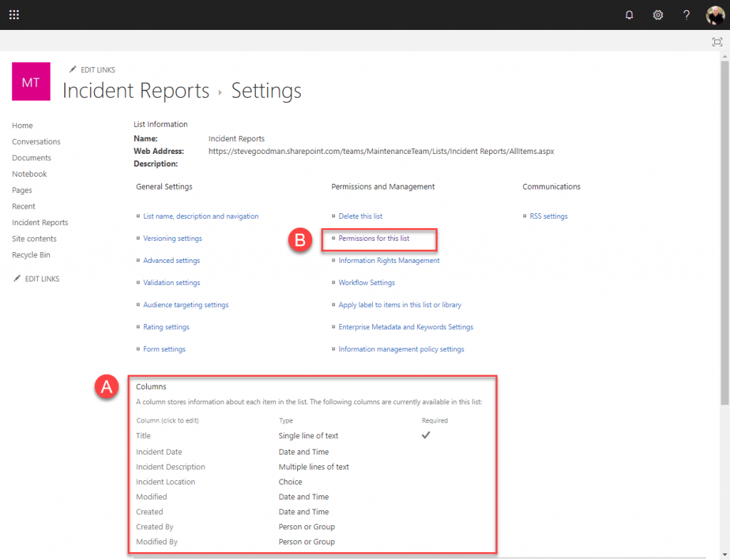Edit the Modified column
This screenshot has height=560, width=730.
tap(151, 497)
